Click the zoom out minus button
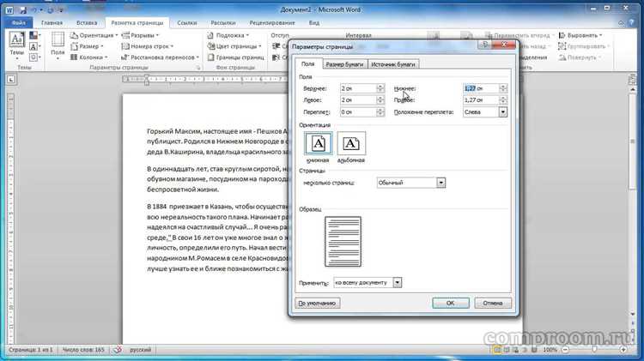Screen dimensions: 644x361 coord(566,350)
